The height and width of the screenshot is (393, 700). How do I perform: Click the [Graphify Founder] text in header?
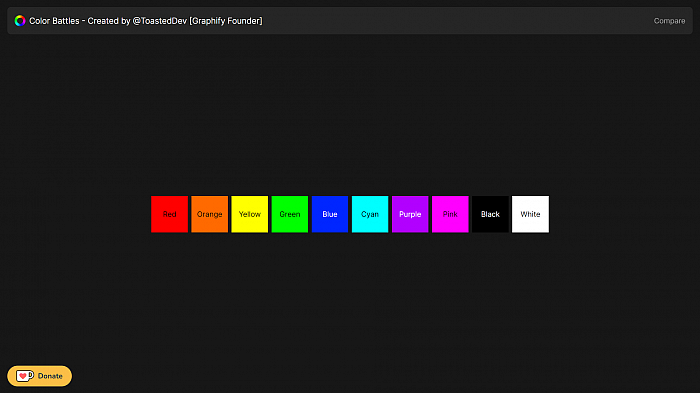tap(226, 21)
